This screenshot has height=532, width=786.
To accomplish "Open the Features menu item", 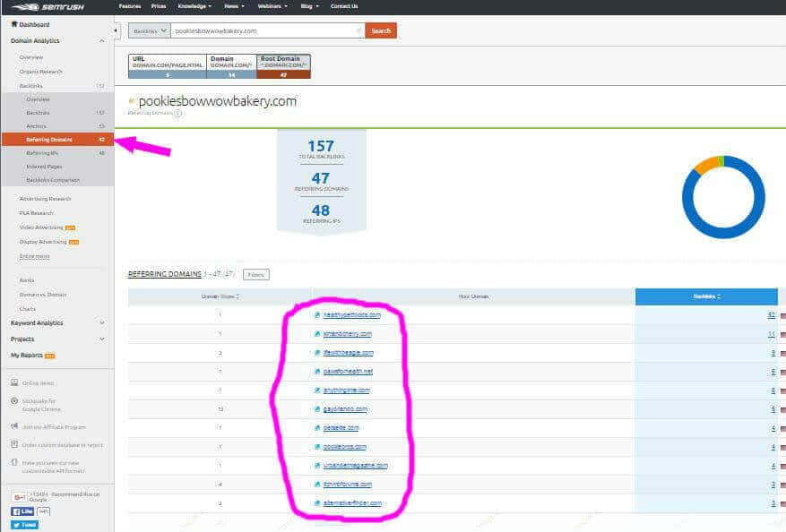I will (130, 6).
